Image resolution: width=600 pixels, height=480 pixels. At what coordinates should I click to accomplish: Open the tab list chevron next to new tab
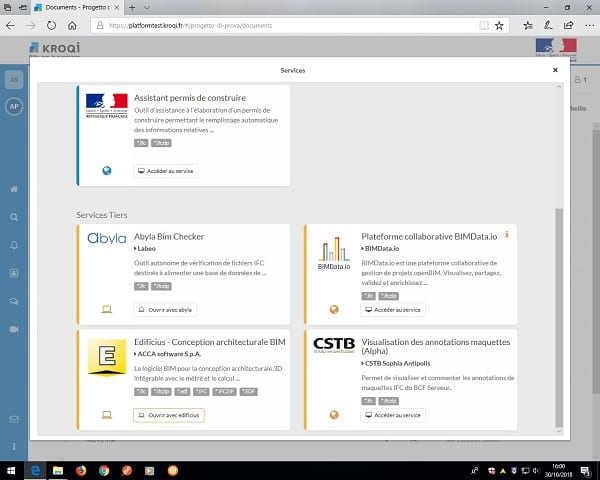(x=147, y=7)
